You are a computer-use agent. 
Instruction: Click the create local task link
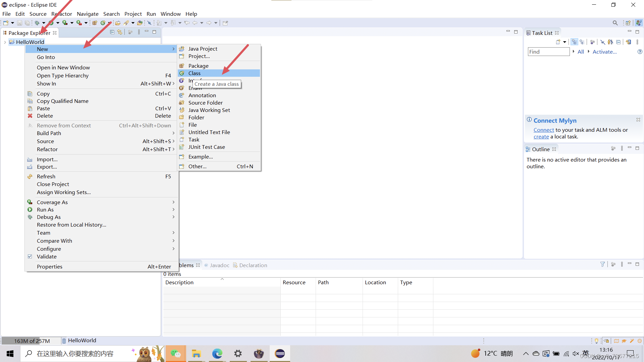point(541,136)
